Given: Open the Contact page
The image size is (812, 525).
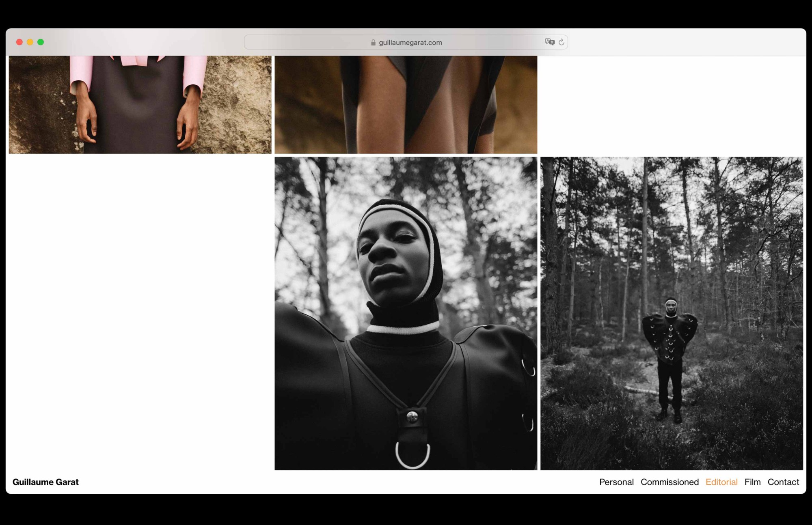Looking at the screenshot, I should point(783,482).
